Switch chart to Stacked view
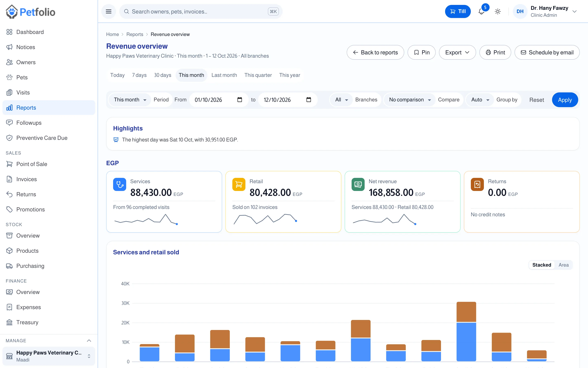The image size is (588, 368). [542, 265]
